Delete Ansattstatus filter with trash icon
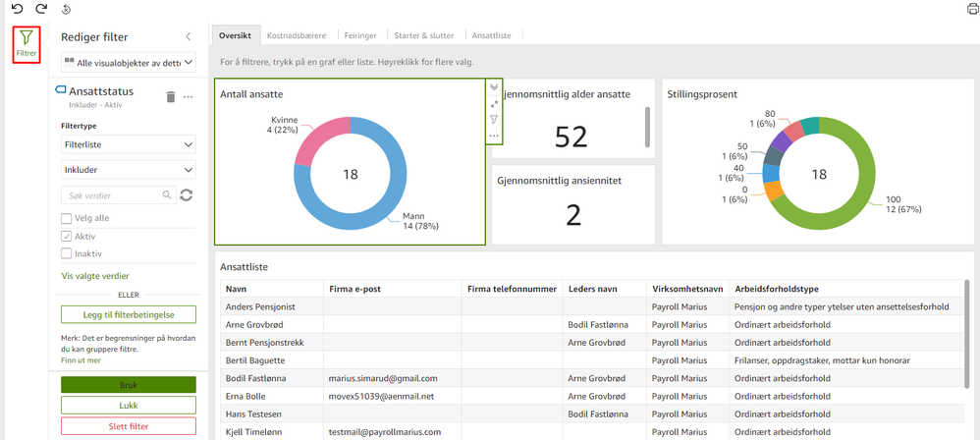 pos(171,97)
